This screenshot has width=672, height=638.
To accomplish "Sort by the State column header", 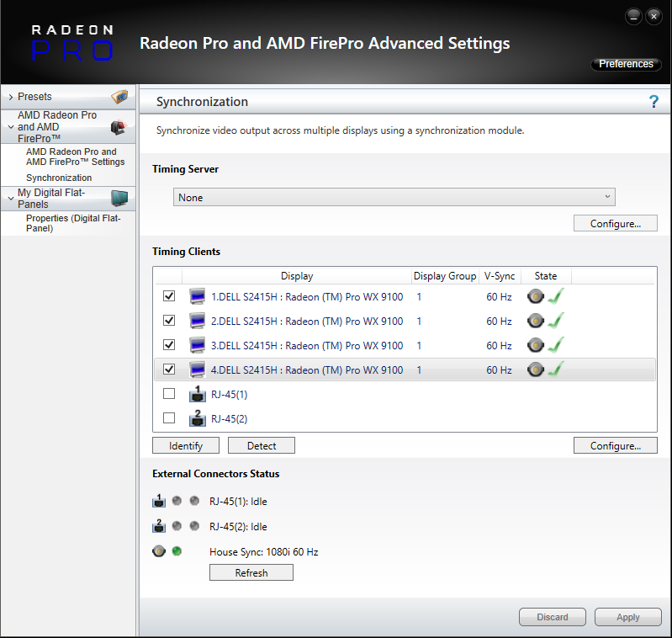I will pyautogui.click(x=546, y=276).
